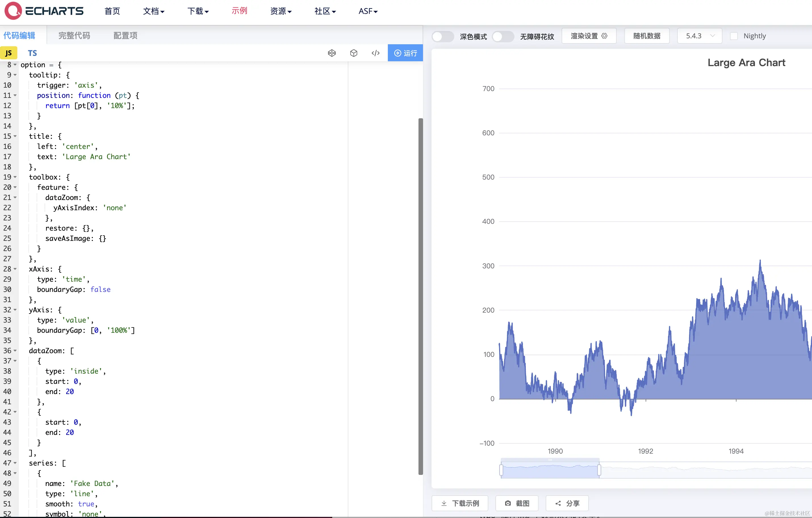Toggle the 无障碍花纹 switch
812x518 pixels.
pyautogui.click(x=503, y=36)
